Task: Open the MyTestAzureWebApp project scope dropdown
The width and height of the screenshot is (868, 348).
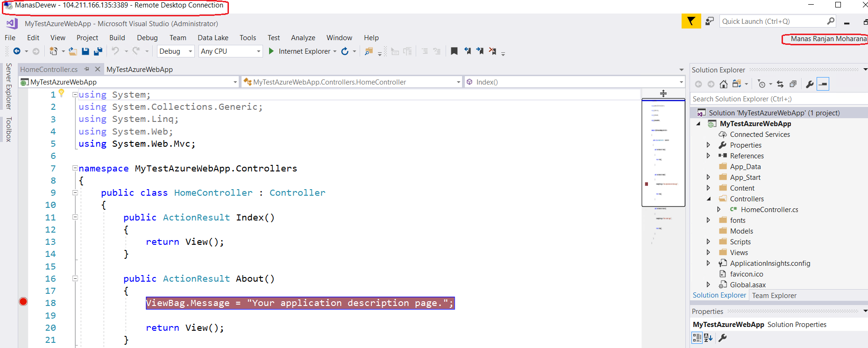Action: 235,82
